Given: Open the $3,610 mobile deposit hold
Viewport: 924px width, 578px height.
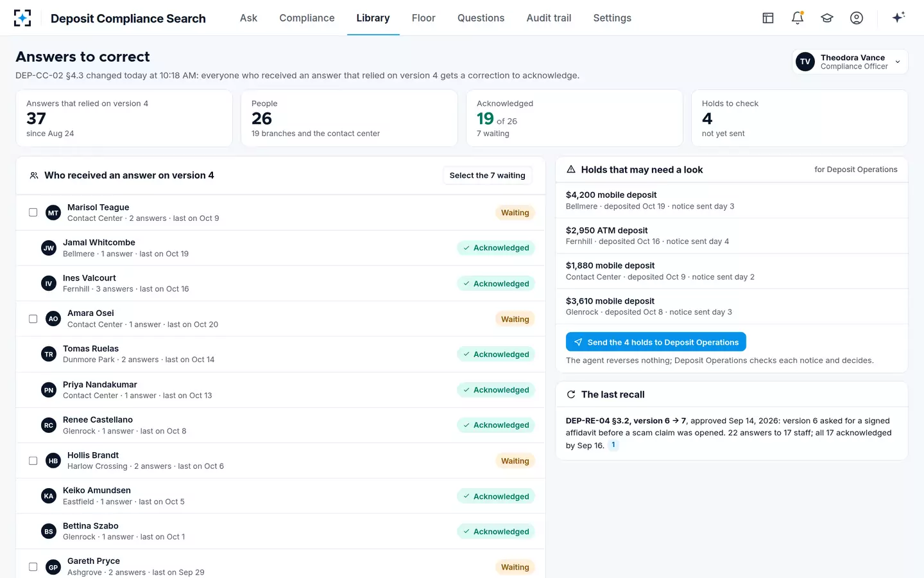Looking at the screenshot, I should coord(732,306).
